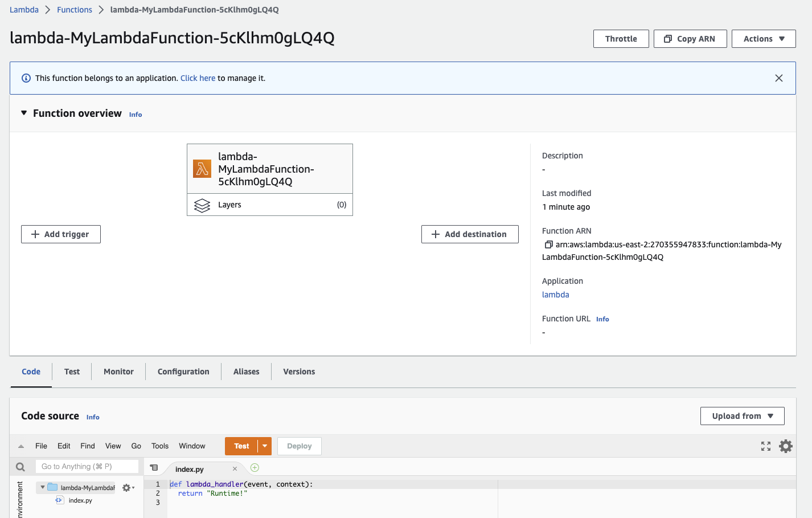Screen dimensions: 812x518
Task: Click the plus icon on Add destination
Action: 436,234
